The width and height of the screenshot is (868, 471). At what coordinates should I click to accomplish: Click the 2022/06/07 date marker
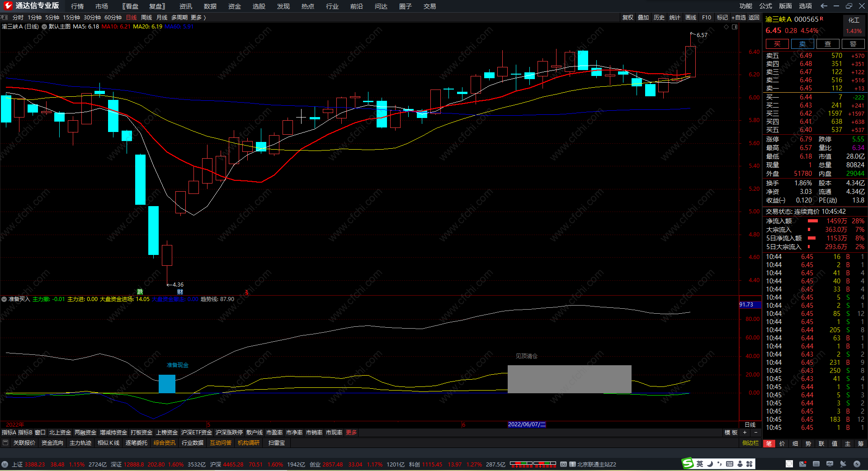pyautogui.click(x=527, y=424)
